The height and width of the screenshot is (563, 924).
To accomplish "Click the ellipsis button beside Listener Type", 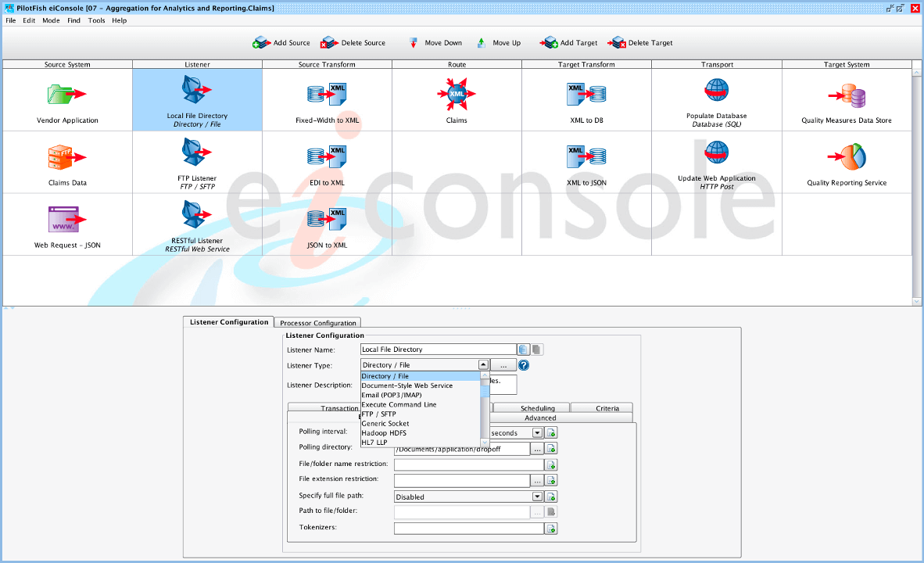I will pyautogui.click(x=503, y=365).
